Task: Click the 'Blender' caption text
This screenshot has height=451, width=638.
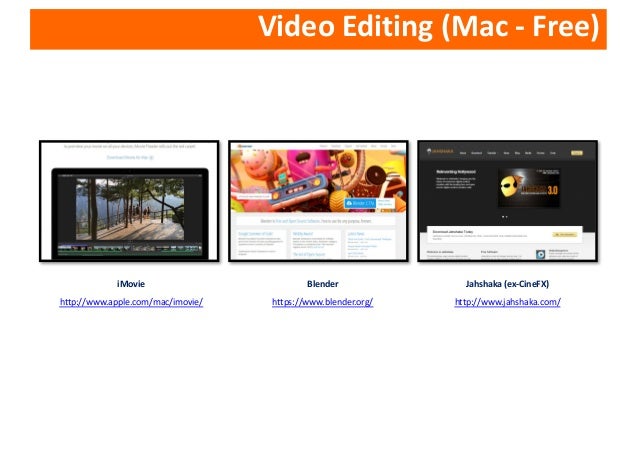Action: [x=323, y=284]
